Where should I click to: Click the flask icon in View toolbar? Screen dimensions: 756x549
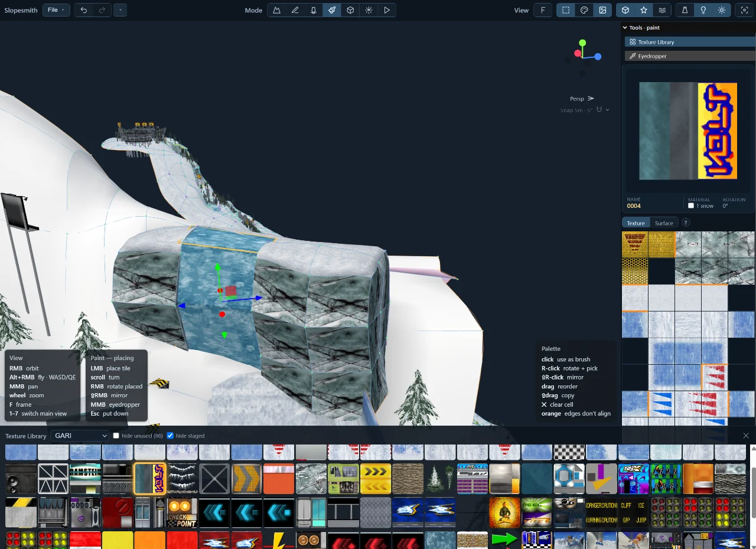point(685,10)
